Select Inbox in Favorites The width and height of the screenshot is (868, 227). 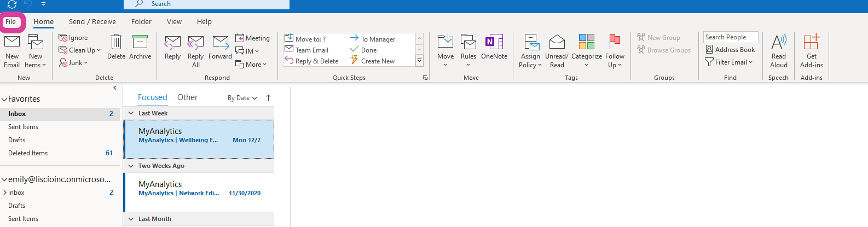tap(60, 114)
